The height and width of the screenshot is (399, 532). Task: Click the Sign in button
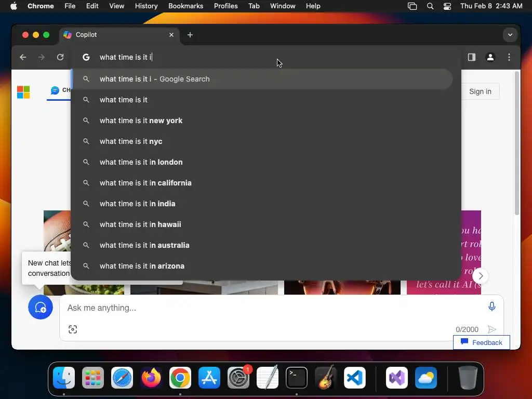point(480,91)
